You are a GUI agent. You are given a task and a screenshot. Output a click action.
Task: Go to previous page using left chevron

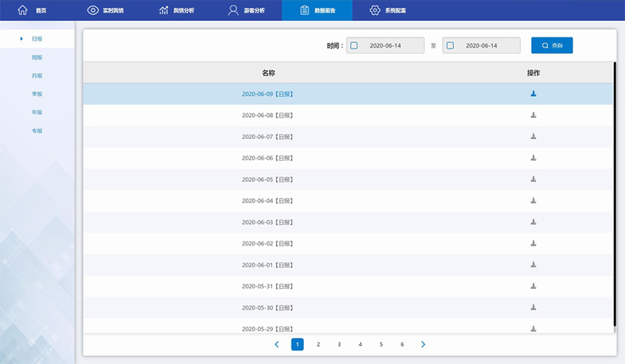click(277, 344)
